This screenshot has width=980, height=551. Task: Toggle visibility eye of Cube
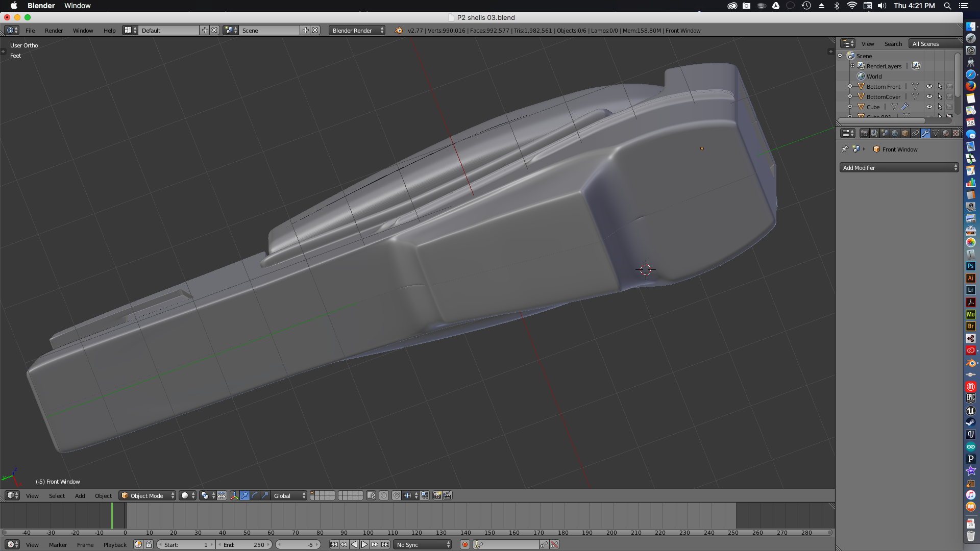(x=929, y=107)
